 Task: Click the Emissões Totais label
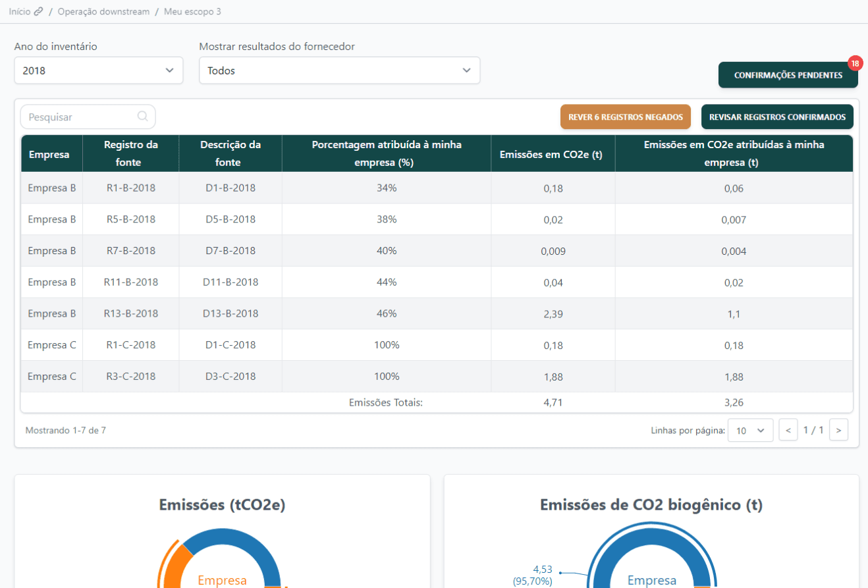tap(386, 403)
